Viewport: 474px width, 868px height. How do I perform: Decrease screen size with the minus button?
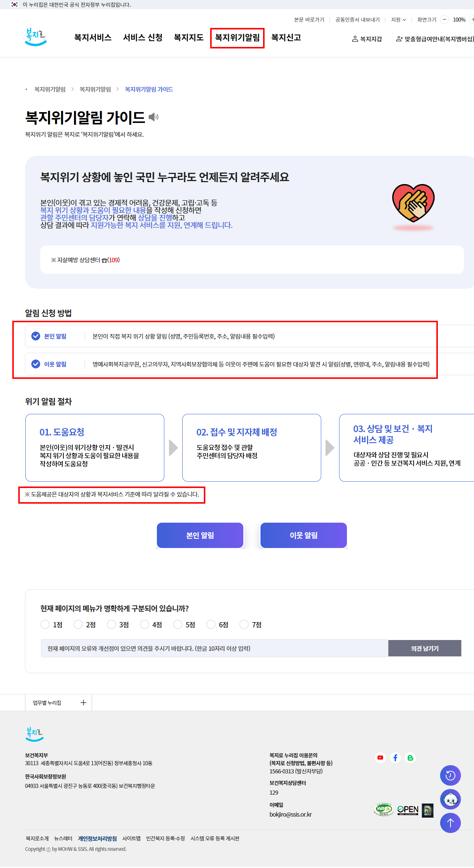click(x=445, y=19)
